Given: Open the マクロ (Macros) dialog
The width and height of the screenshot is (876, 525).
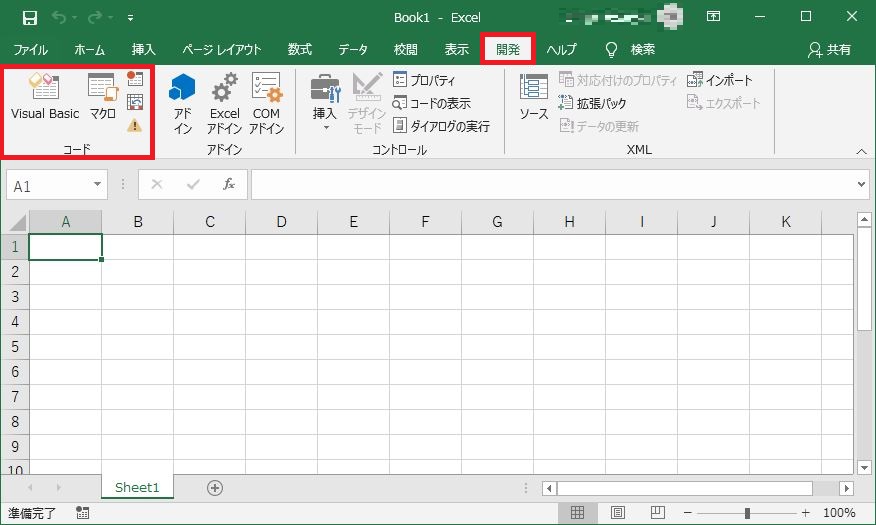Looking at the screenshot, I should pyautogui.click(x=103, y=96).
